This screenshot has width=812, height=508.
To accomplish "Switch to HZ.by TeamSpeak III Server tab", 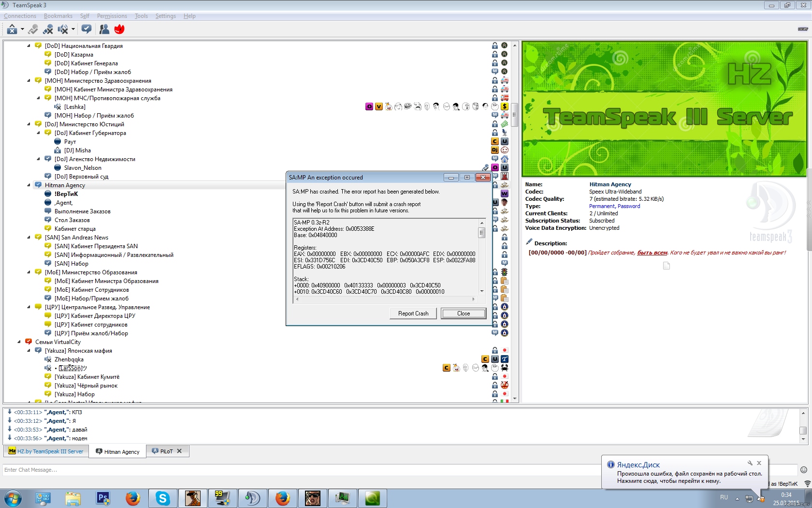I will 46,451.
